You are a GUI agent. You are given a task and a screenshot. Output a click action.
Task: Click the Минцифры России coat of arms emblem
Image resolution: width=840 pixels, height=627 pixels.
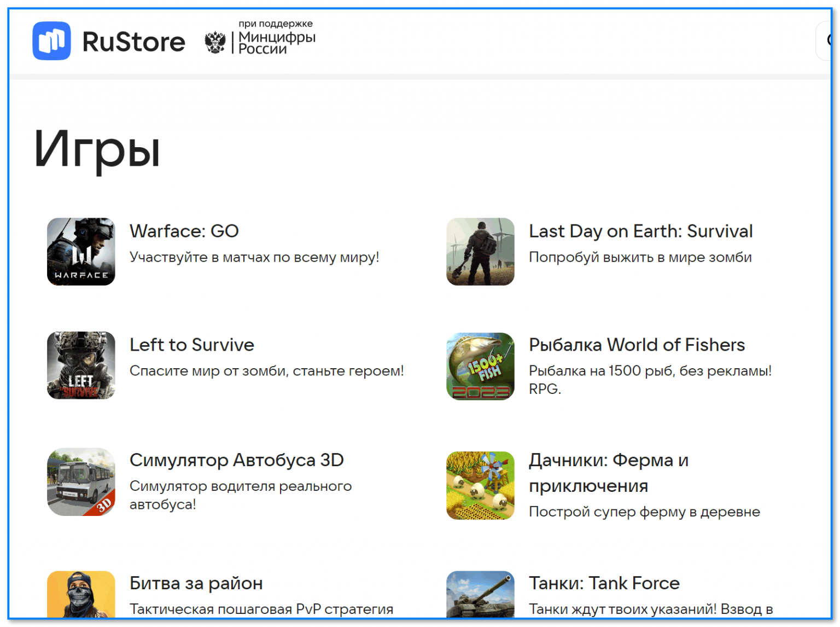[215, 42]
